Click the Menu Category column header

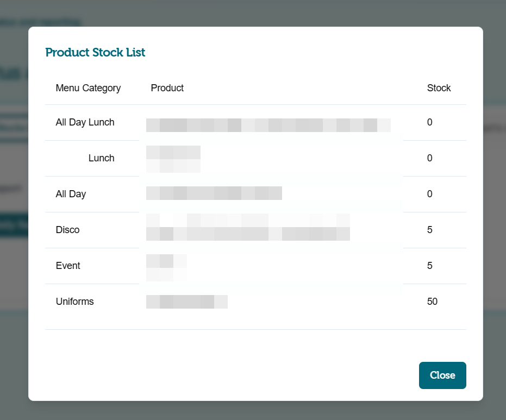point(88,88)
